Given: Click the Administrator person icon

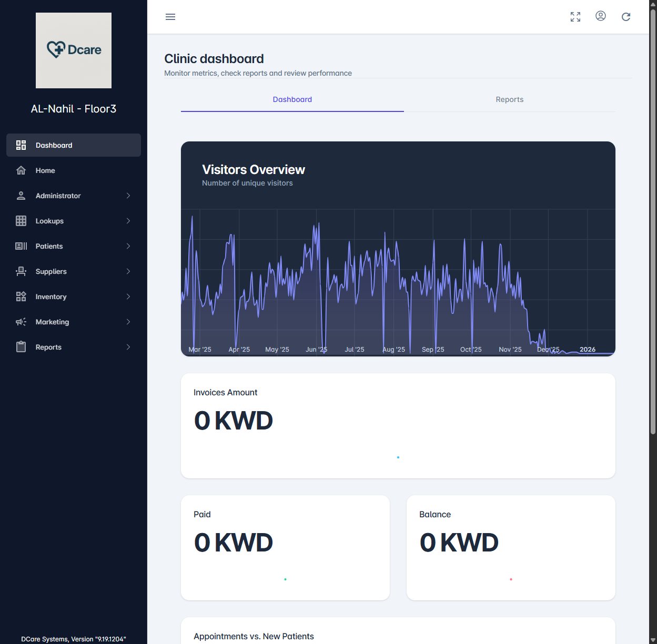Looking at the screenshot, I should pos(21,196).
